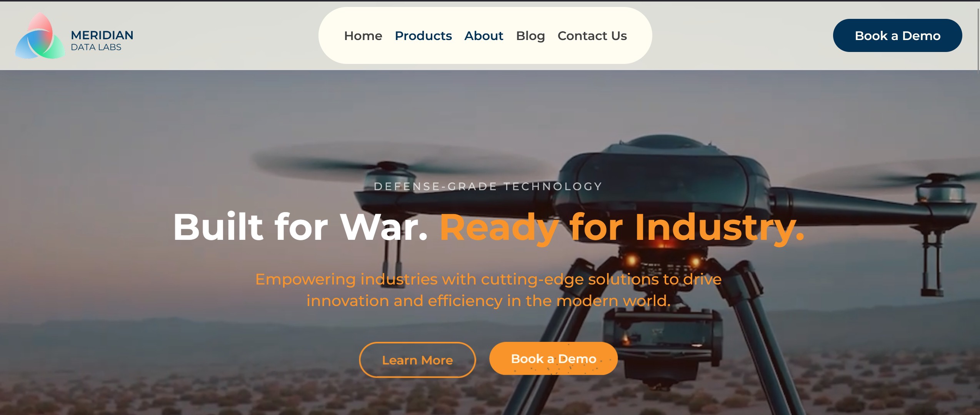980x415 pixels.
Task: Visit the Blog page
Action: [530, 36]
